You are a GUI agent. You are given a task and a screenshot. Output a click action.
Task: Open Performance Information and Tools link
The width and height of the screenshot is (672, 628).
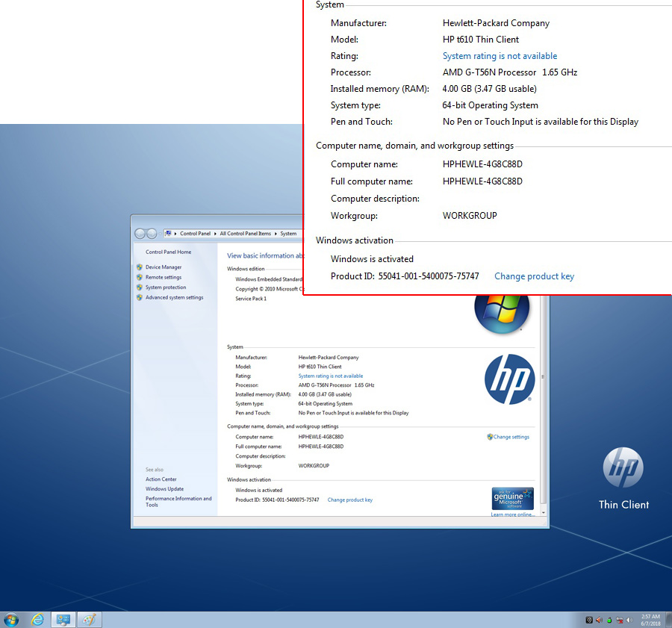coord(178,502)
